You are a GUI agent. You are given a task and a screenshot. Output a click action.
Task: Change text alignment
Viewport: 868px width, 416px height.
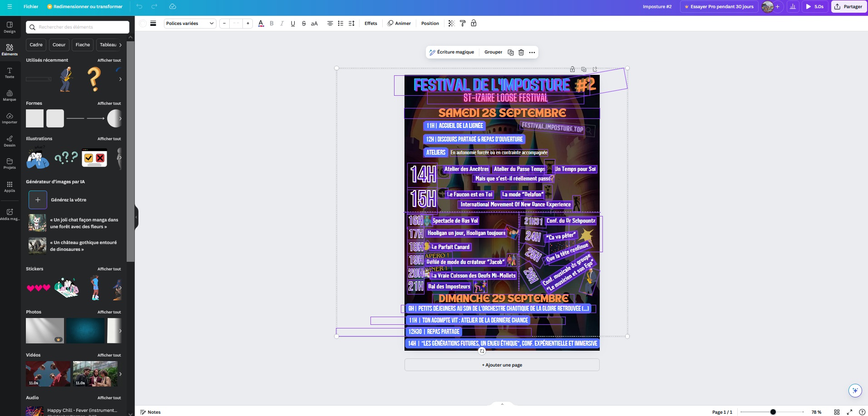click(330, 24)
